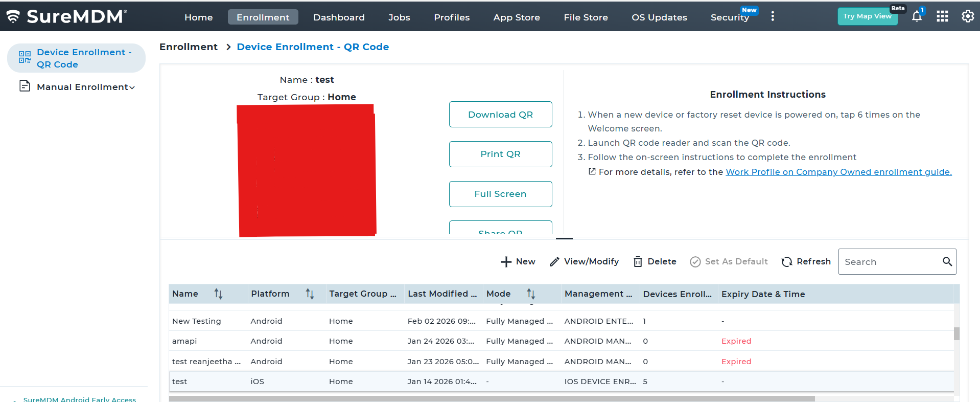Sort by Name column arrows
This screenshot has height=402, width=980.
[218, 294]
